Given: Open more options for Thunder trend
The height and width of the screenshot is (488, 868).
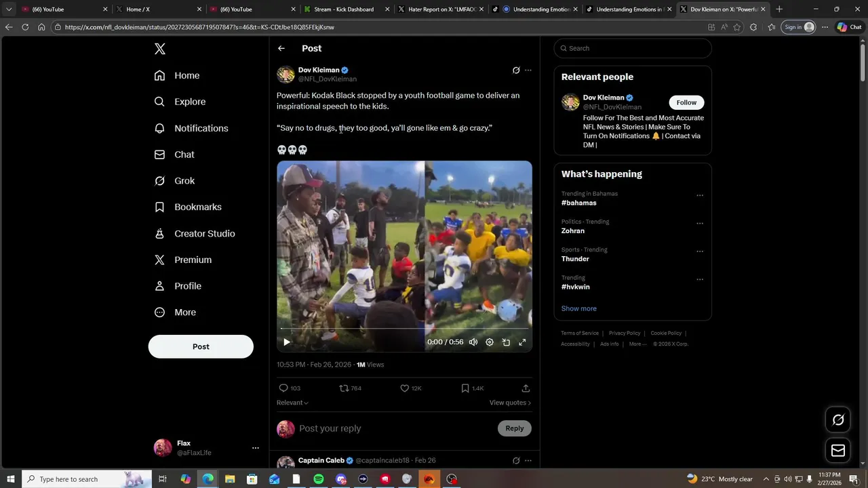Looking at the screenshot, I should [x=700, y=251].
